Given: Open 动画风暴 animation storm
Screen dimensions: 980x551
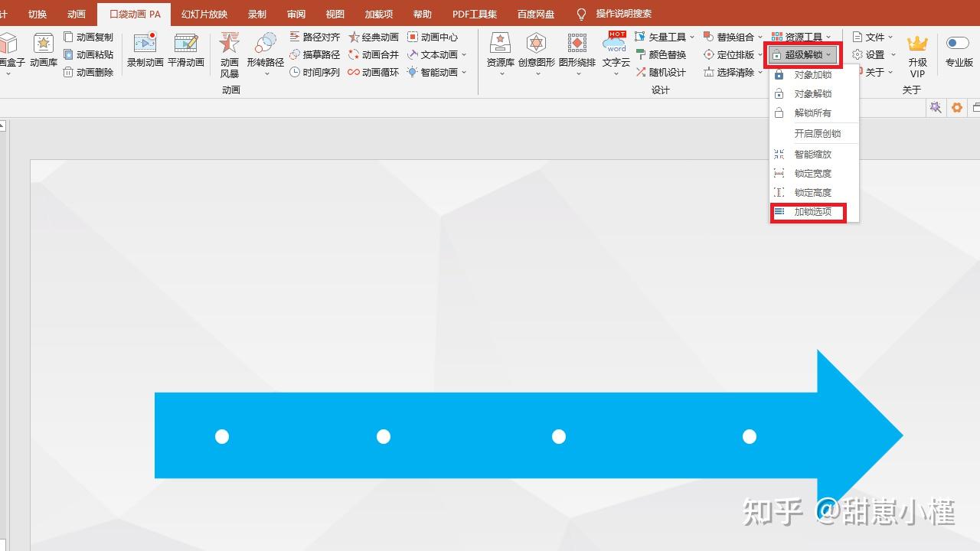Looking at the screenshot, I should pos(230,55).
